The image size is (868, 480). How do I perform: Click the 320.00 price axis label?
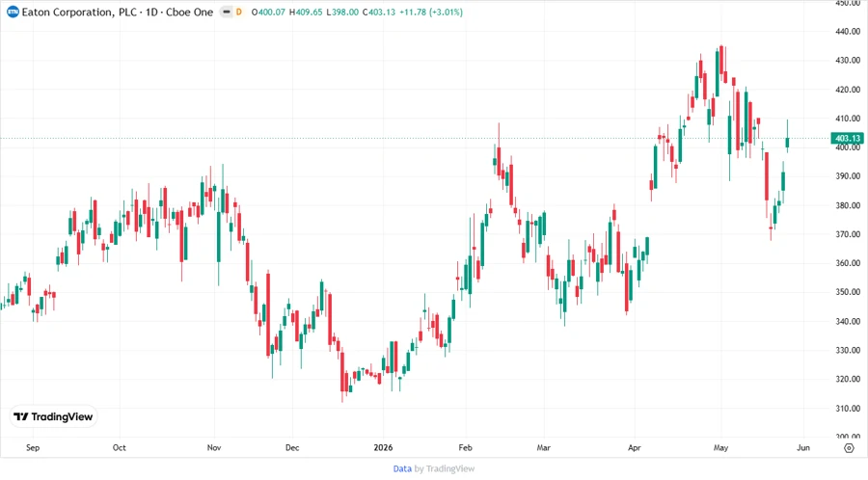pyautogui.click(x=848, y=380)
